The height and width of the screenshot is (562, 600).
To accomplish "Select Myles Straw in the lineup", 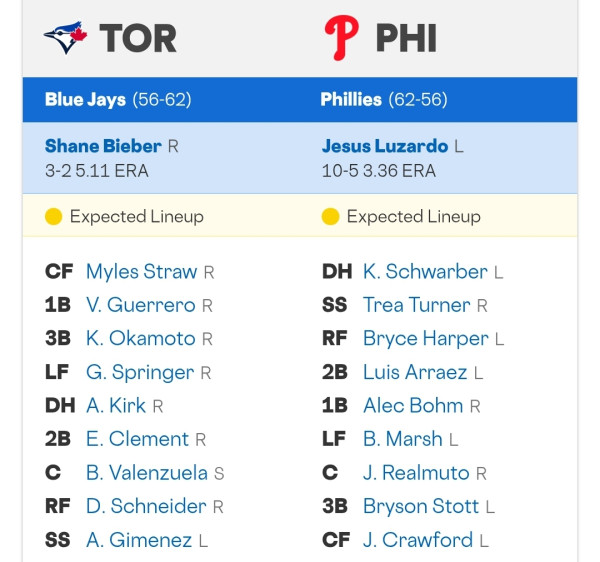I will pyautogui.click(x=142, y=272).
